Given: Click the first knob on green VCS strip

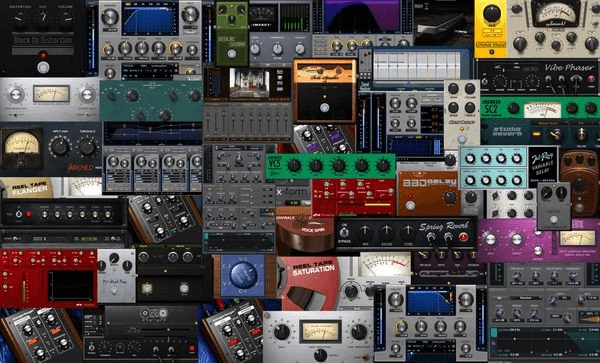Looking at the screenshot, I should pyautogui.click(x=294, y=166).
